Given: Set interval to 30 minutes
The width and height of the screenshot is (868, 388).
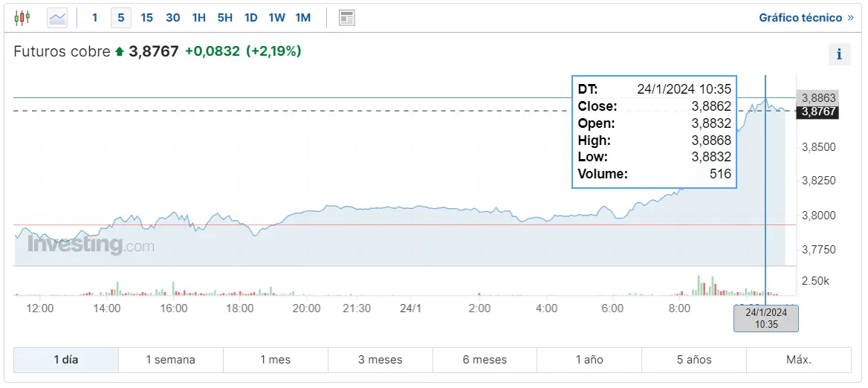Looking at the screenshot, I should click(172, 17).
